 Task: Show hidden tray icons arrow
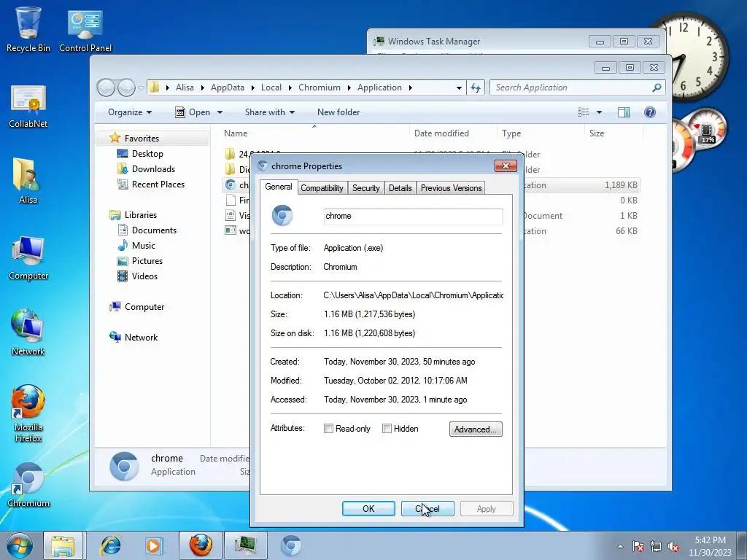click(x=620, y=546)
